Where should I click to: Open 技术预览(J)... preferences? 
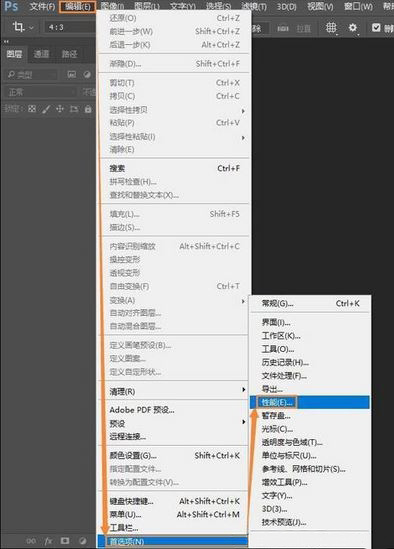(310, 522)
